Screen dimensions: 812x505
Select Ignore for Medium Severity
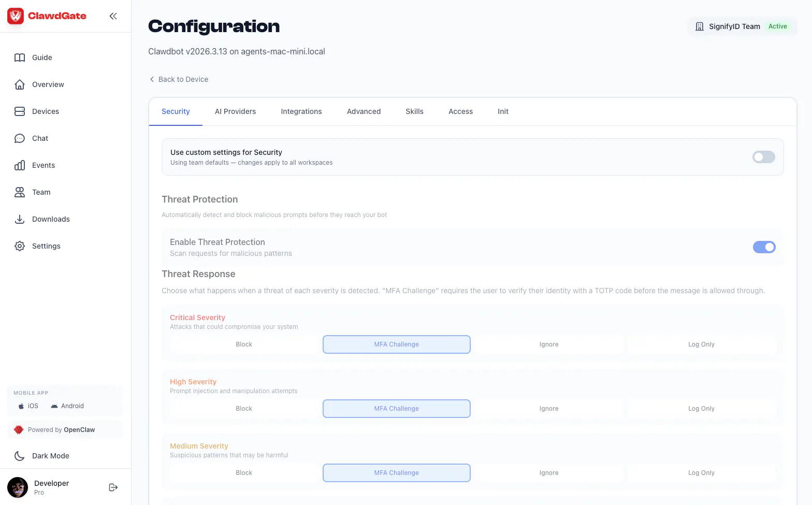[x=549, y=473]
